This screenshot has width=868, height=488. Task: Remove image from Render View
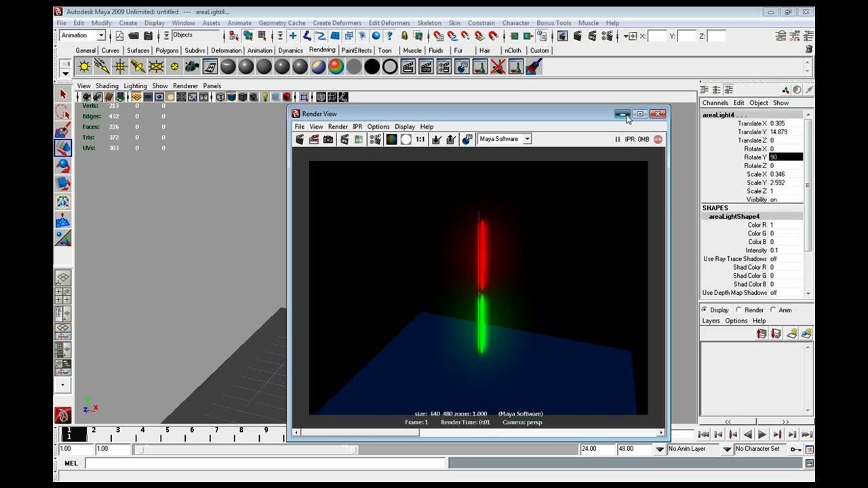[x=450, y=139]
